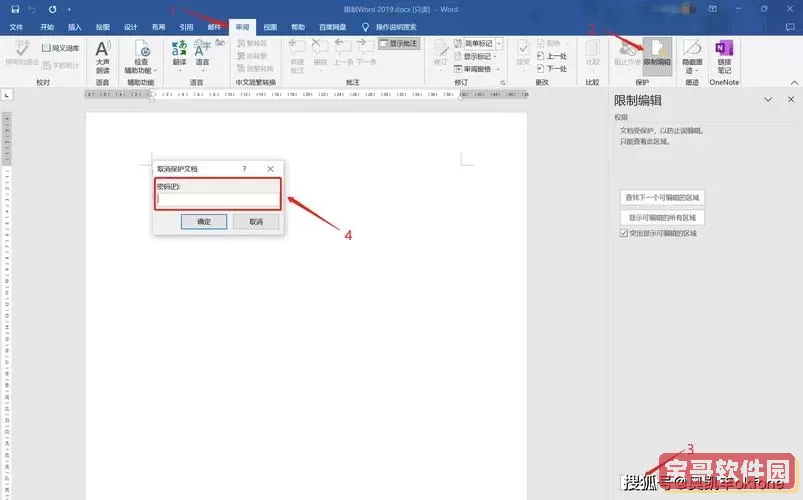Click 字数统计 (Word Count)
The image size is (803, 500).
(60, 65)
